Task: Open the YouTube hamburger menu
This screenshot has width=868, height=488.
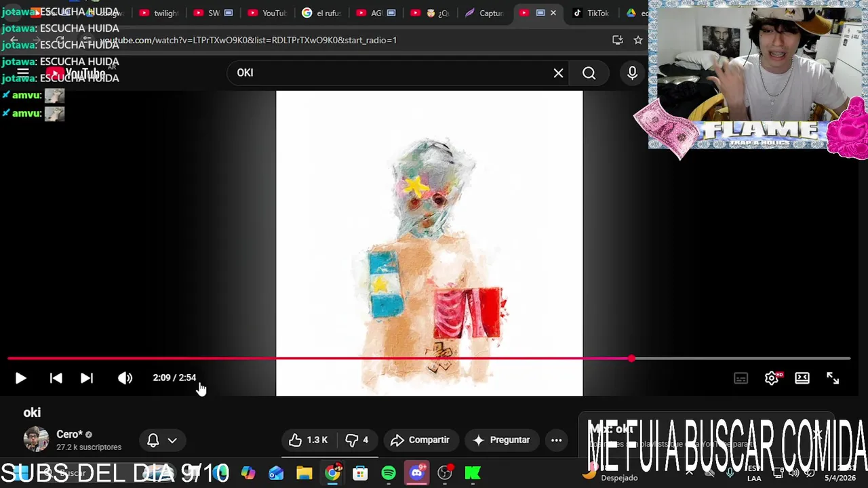Action: pyautogui.click(x=22, y=73)
